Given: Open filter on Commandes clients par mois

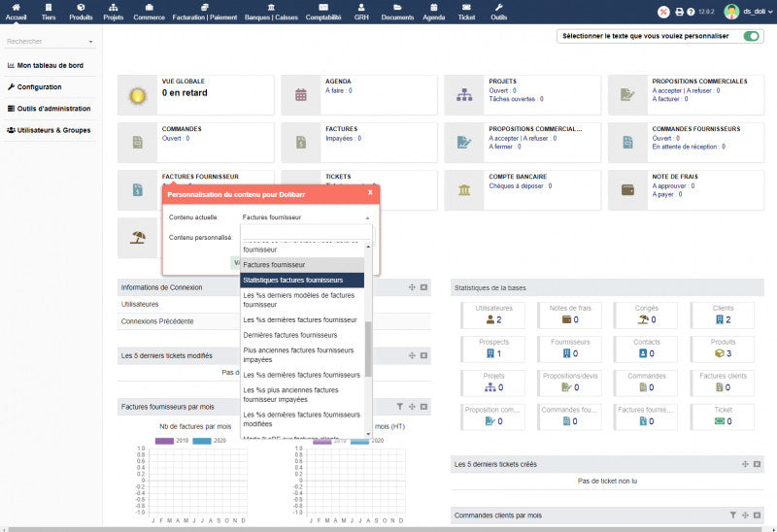Looking at the screenshot, I should (x=733, y=515).
